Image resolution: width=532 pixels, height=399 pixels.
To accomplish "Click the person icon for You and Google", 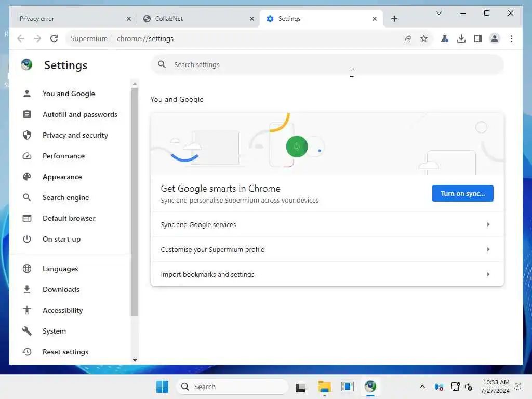I will tap(27, 94).
